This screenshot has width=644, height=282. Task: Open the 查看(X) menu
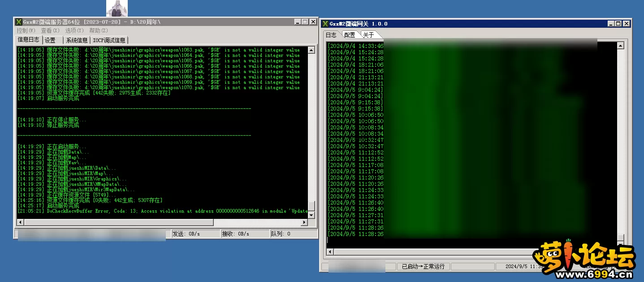[50, 31]
